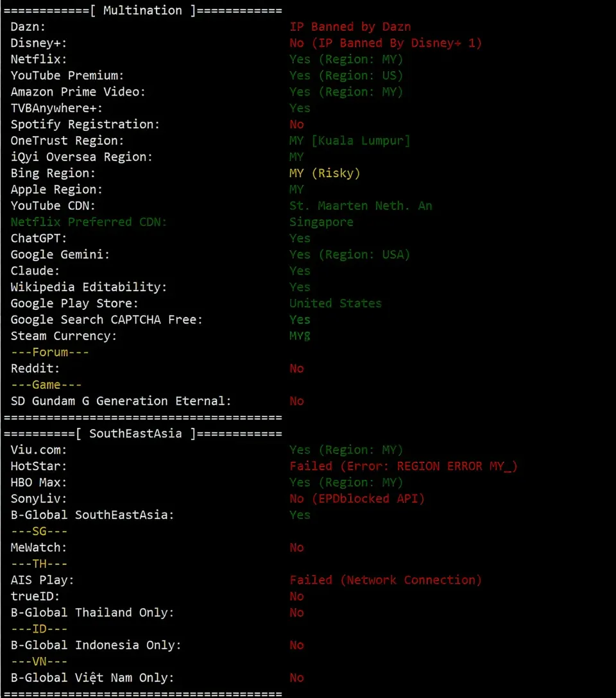Click the 'OneTrust Region:' label
616x698 pixels.
[x=67, y=140]
